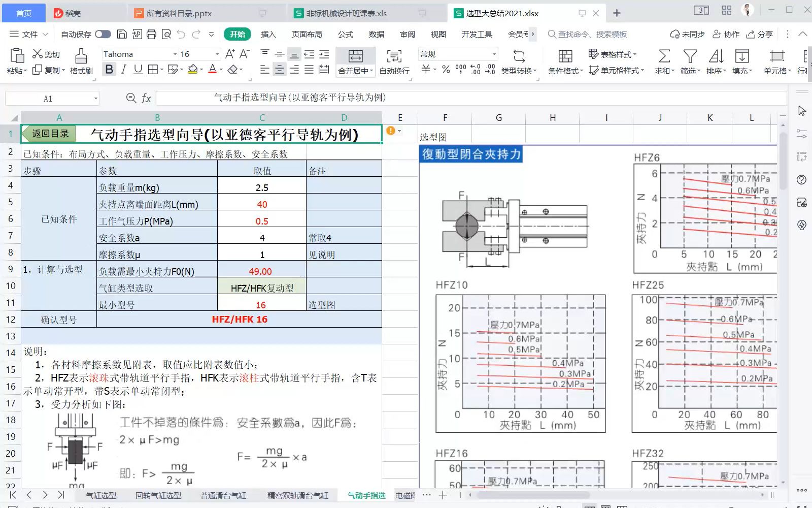The height and width of the screenshot is (508, 812).
Task: Click the 未同步 sync status button
Action: [x=687, y=34]
